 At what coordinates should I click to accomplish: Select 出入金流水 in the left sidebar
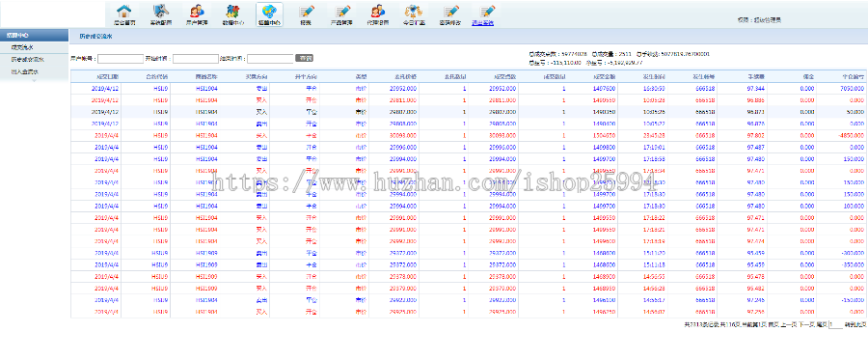coord(24,71)
